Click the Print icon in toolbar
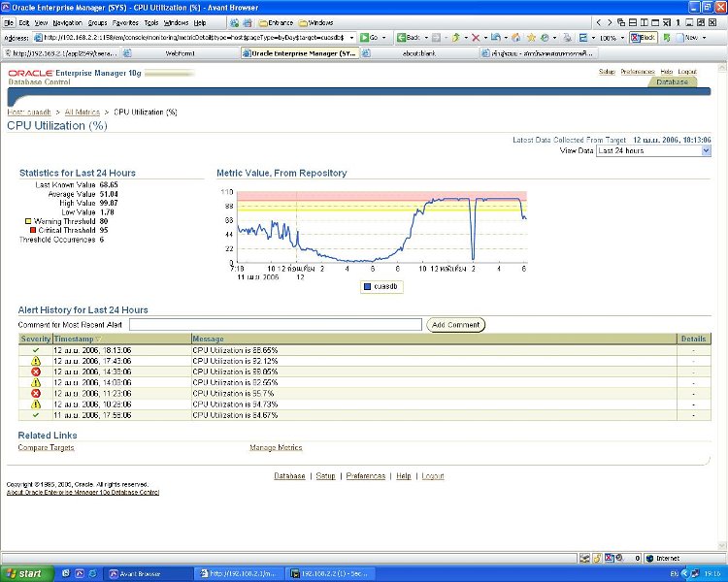 (x=568, y=38)
